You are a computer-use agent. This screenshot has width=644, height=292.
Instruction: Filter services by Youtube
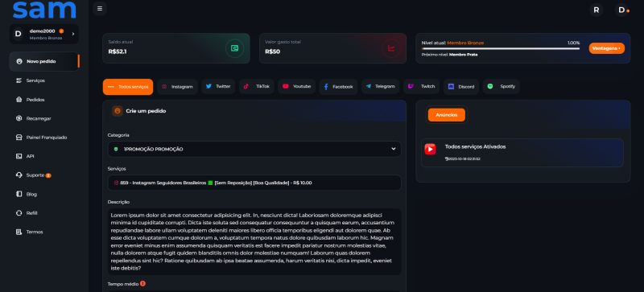(296, 87)
